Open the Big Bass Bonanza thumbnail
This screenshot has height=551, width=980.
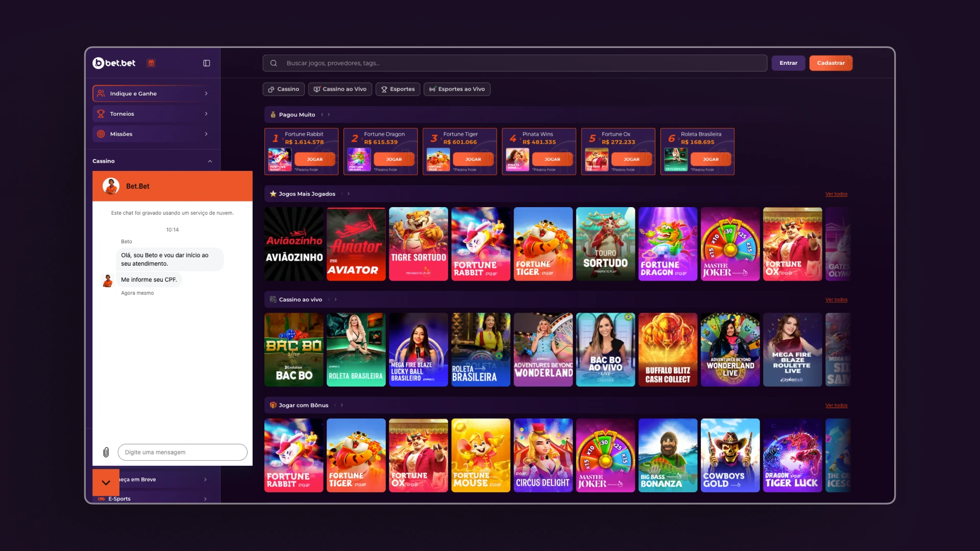pyautogui.click(x=668, y=455)
